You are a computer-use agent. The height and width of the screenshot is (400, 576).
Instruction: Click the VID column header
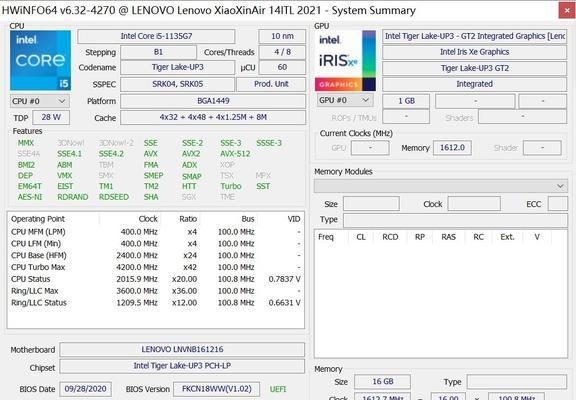[294, 219]
